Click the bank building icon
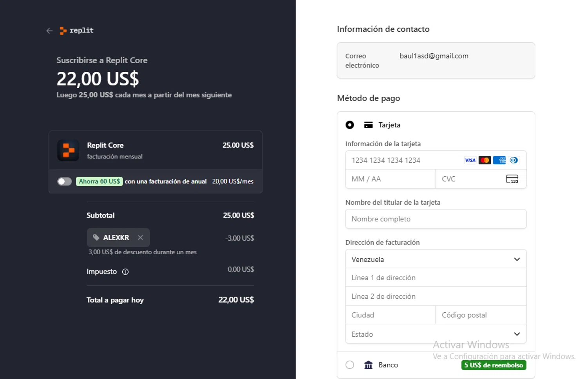588x379 pixels. pyautogui.click(x=368, y=365)
